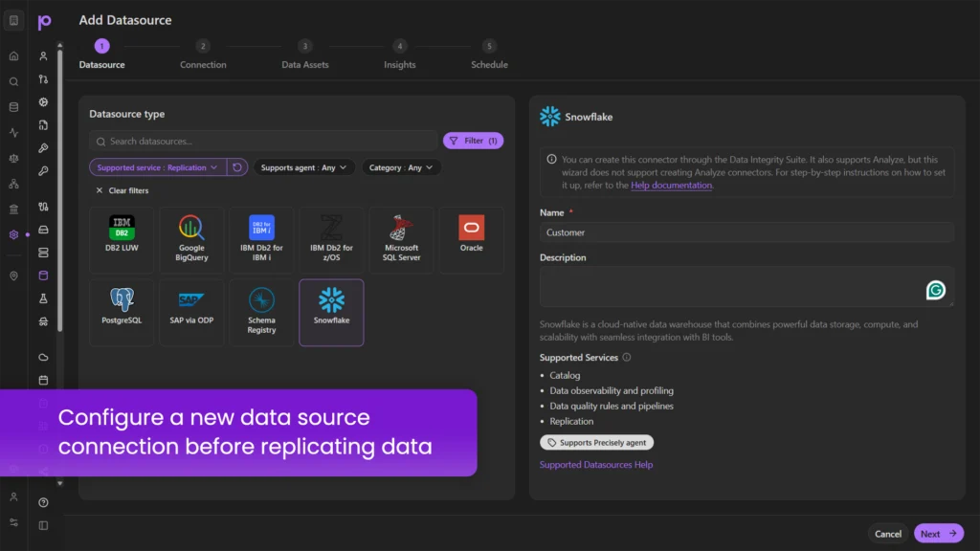Screen dimensions: 980x551
Task: Open the balance scales icon in left rail
Action: tap(13, 158)
